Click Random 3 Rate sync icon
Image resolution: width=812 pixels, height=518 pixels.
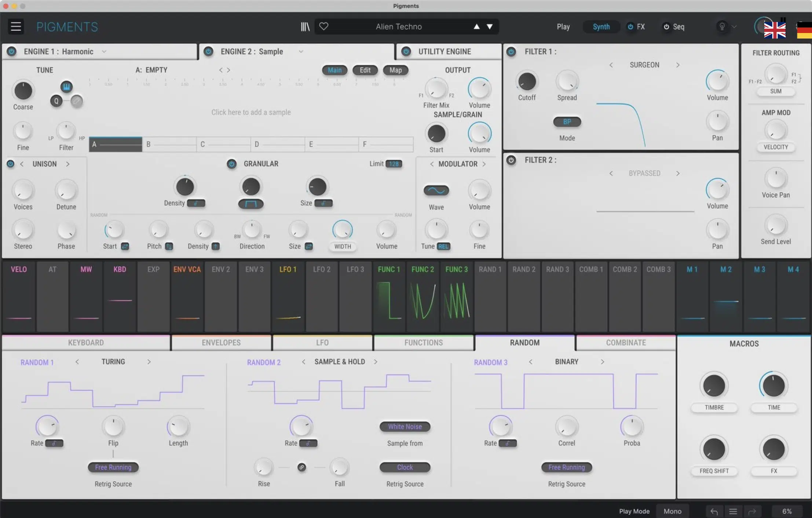point(508,443)
